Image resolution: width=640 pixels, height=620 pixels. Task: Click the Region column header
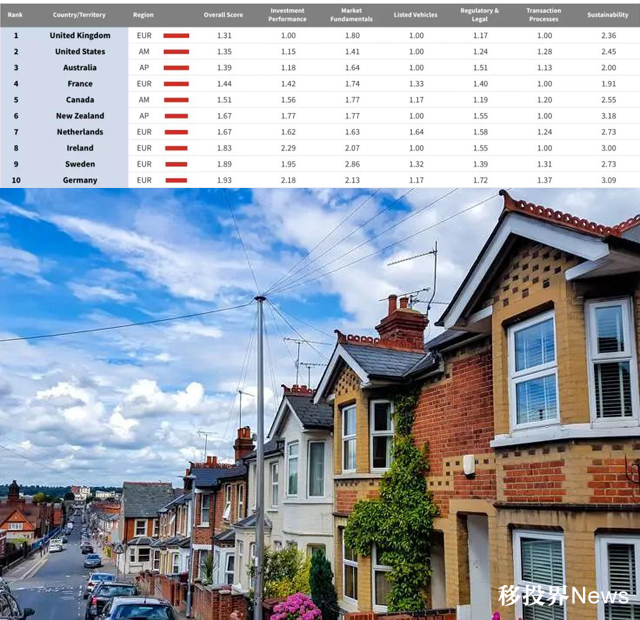tap(143, 15)
